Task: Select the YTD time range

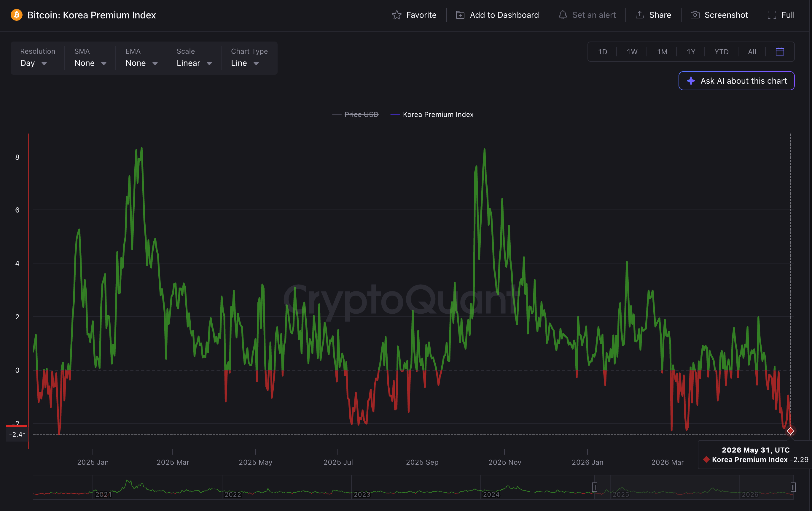Action: (721, 52)
